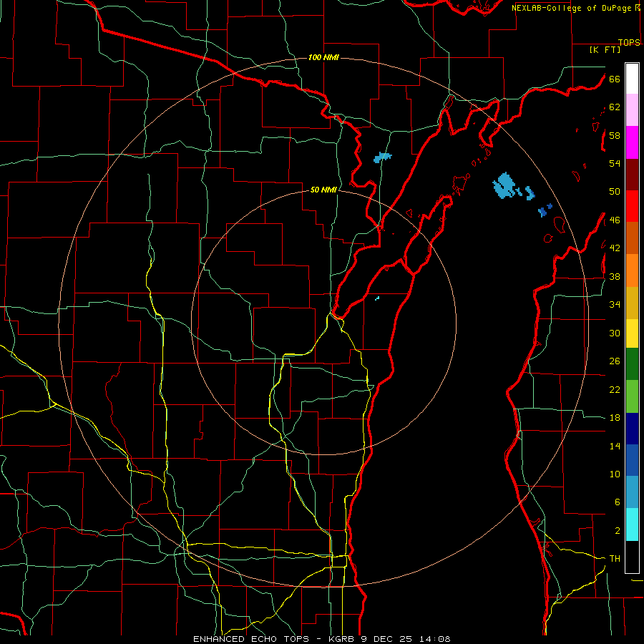Select the black threshold legend band
The width and height of the screenshot is (644, 644).
tap(632, 557)
